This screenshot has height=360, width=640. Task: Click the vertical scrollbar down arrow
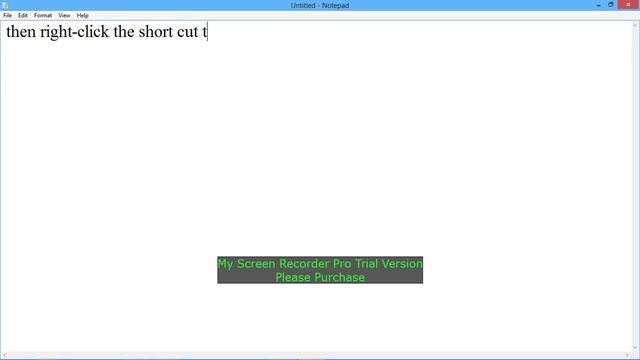[x=635, y=348]
